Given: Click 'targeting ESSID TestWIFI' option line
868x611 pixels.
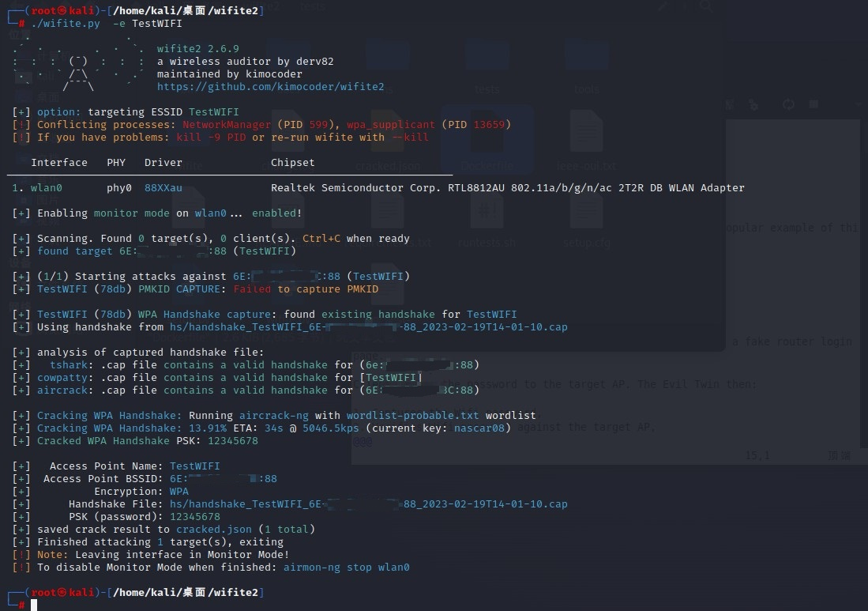Looking at the screenshot, I should click(163, 112).
